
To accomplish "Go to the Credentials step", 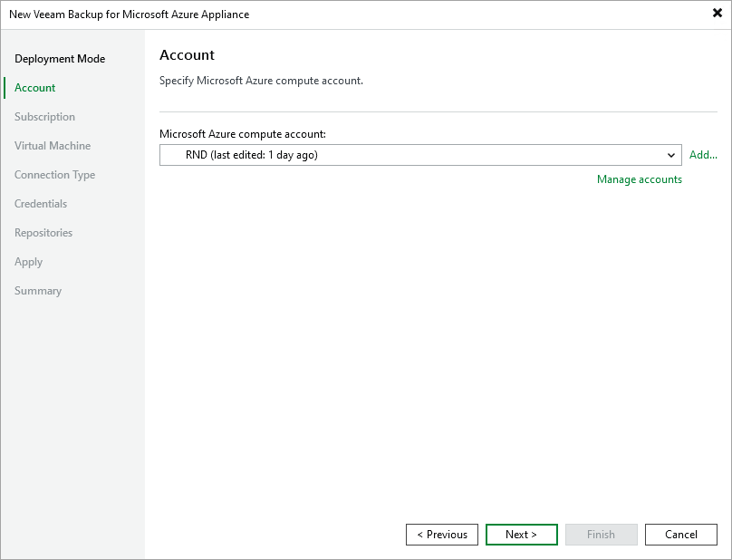I will point(41,204).
